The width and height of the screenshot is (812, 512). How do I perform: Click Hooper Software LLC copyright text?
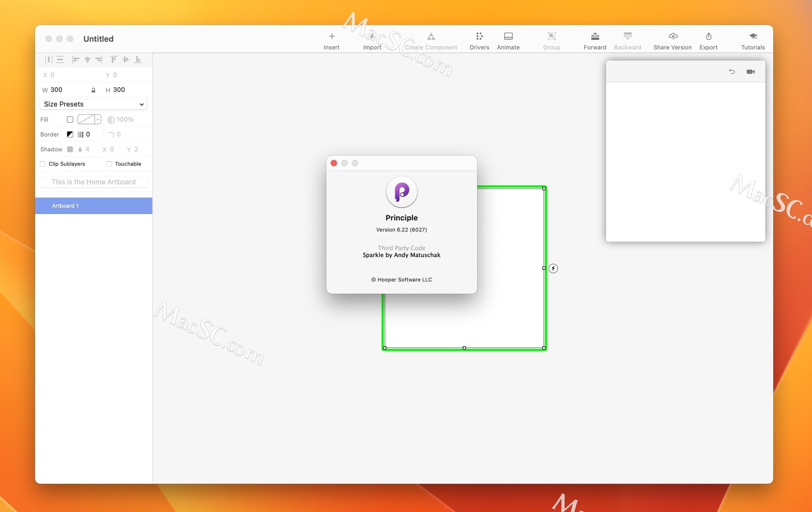(x=401, y=280)
